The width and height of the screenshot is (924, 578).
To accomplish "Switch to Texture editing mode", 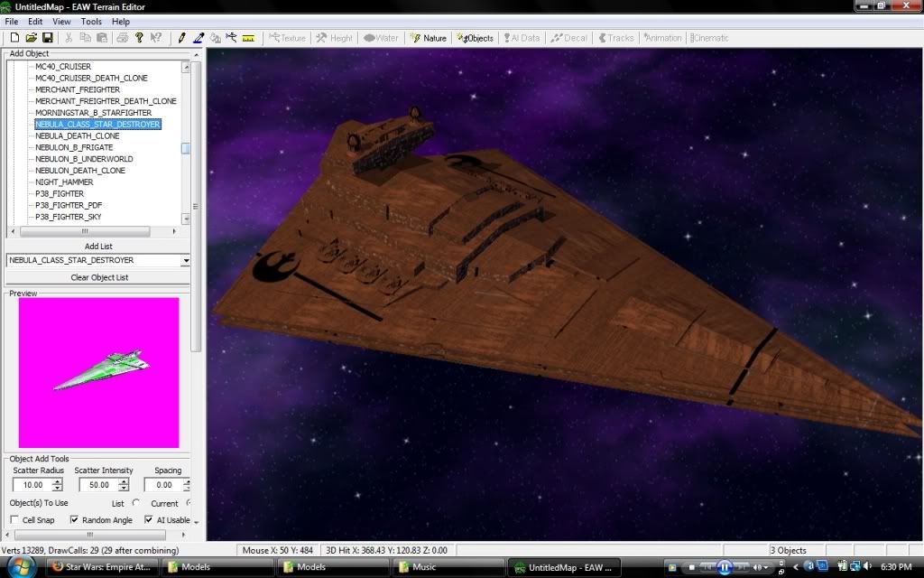I will click(x=288, y=38).
